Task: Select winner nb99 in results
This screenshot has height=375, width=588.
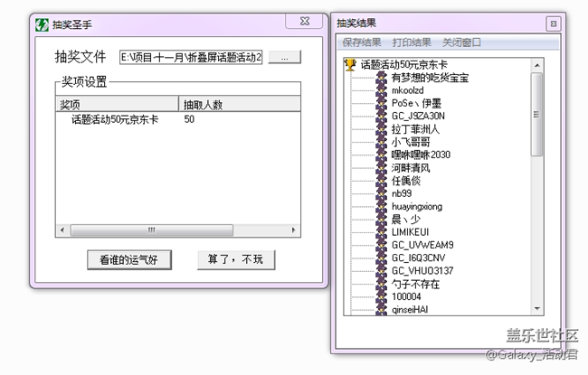Action: pos(402,193)
